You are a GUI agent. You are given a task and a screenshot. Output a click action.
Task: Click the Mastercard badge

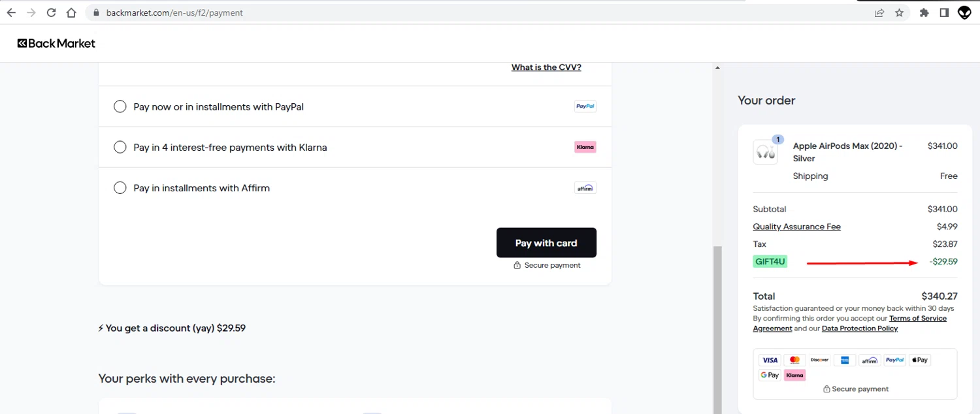pos(795,360)
